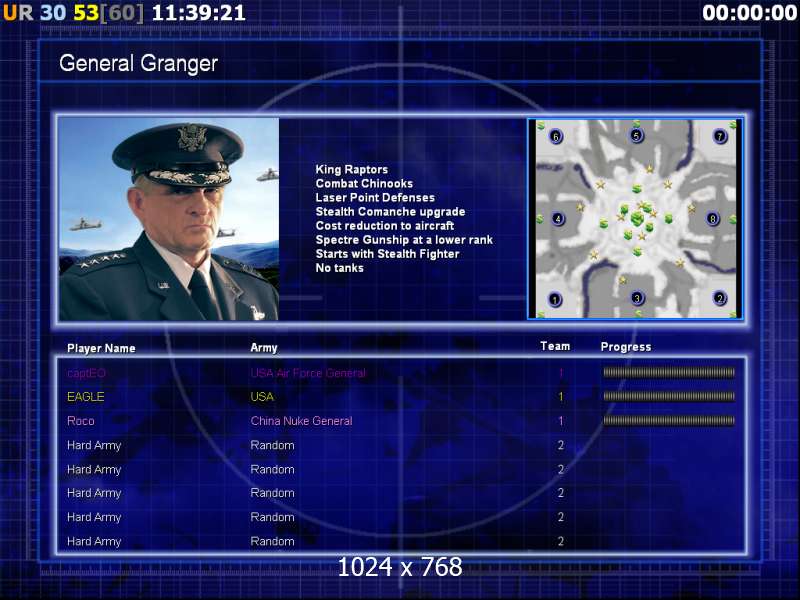Click Cost reduction to aircraft text

pyautogui.click(x=385, y=226)
